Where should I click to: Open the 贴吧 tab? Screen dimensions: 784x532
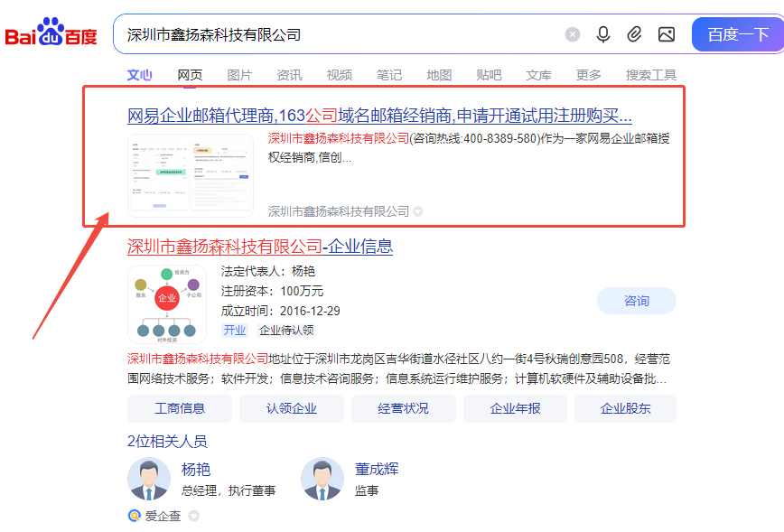489,75
